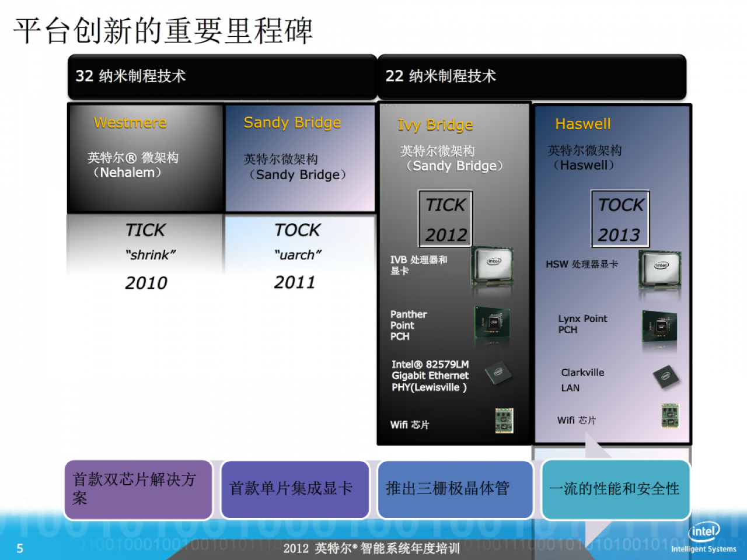This screenshot has width=747, height=560.
Task: Select the 22 纳米制程技术 header bar
Action: coord(532,76)
